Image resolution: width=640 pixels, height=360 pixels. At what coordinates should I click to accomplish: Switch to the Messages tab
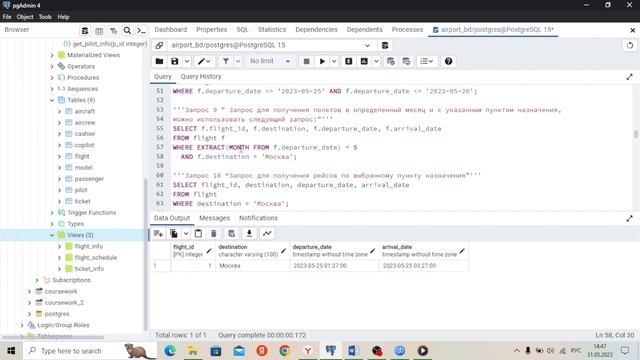(x=214, y=218)
